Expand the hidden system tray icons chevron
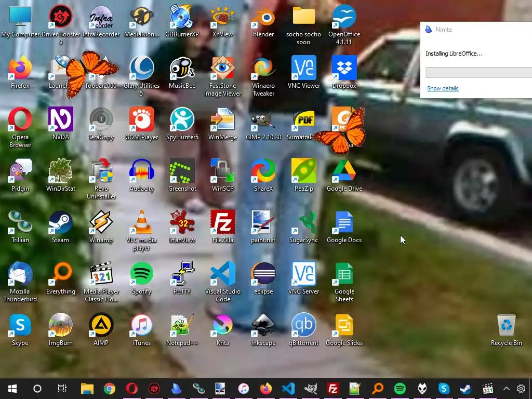The width and height of the screenshot is (532, 399). 506,389
